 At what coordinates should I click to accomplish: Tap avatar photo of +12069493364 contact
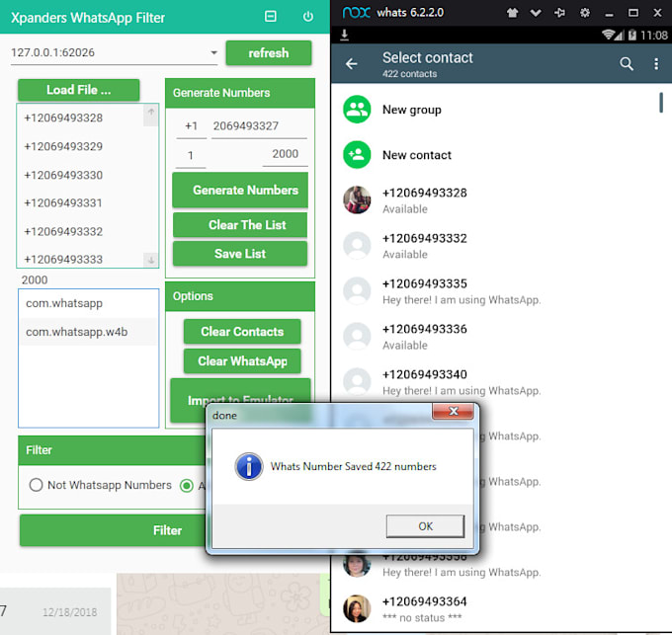coord(357,608)
